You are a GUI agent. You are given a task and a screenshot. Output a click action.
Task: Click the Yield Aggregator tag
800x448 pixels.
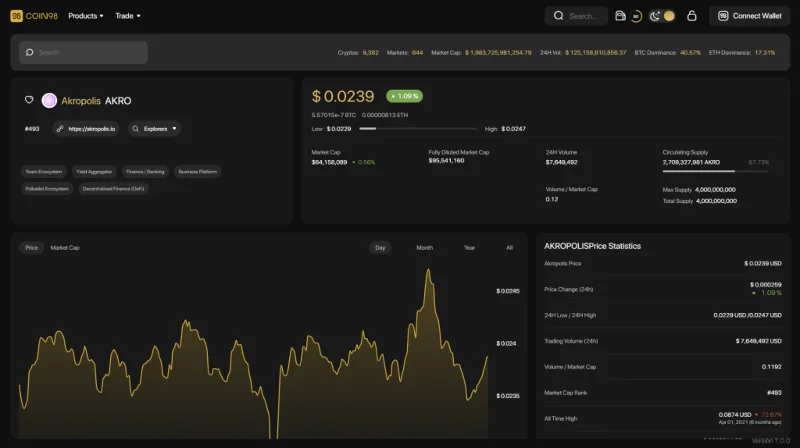click(x=94, y=171)
